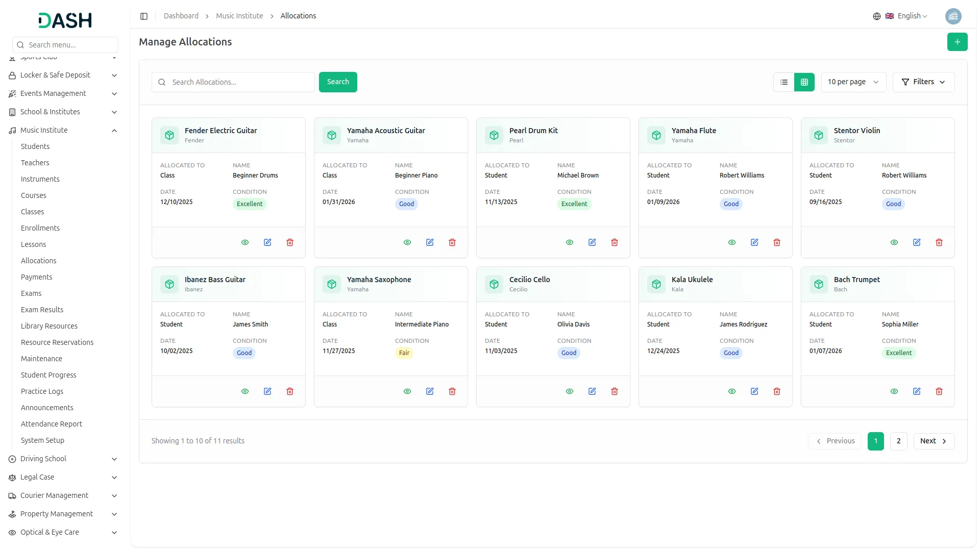
Task: Switch to grid view layout
Action: pos(804,82)
